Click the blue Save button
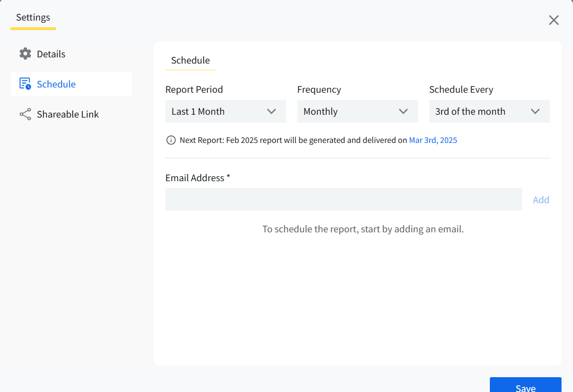Screen dimensions: 573x392 pos(525,386)
